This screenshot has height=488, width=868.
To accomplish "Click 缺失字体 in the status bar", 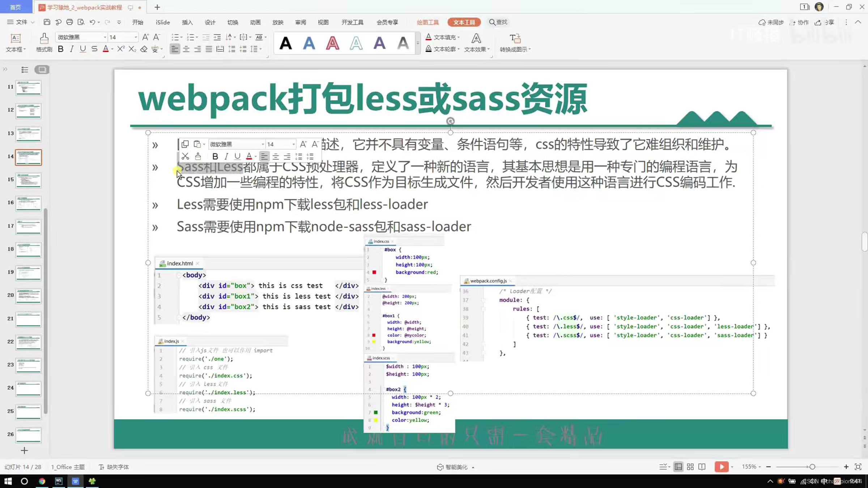I will pyautogui.click(x=114, y=467).
